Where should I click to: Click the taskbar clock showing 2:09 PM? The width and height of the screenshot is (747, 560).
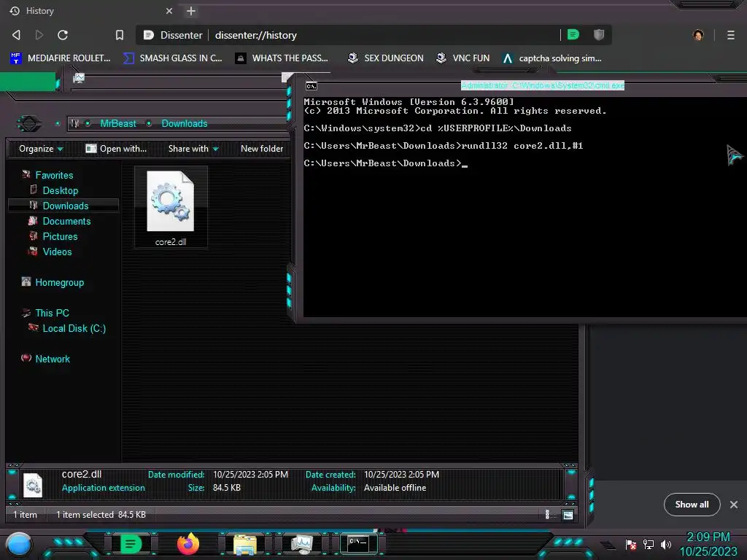point(708,544)
